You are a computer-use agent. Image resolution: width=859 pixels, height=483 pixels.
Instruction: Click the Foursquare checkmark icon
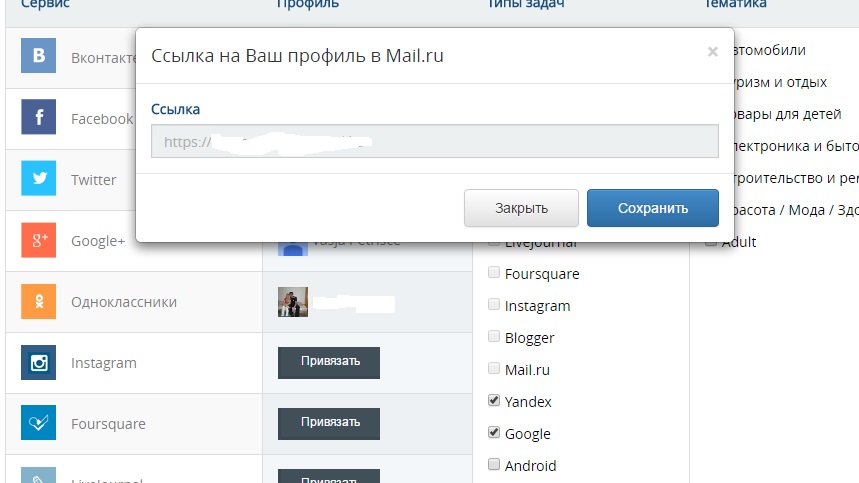pyautogui.click(x=38, y=423)
